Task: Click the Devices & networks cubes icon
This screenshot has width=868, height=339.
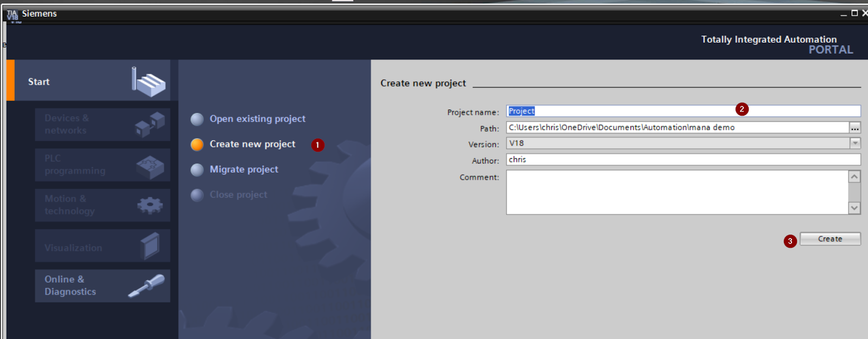Action: [150, 124]
